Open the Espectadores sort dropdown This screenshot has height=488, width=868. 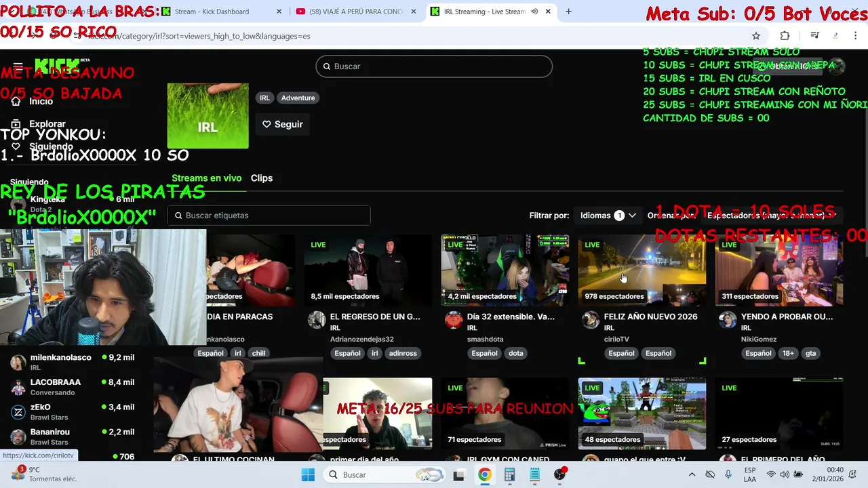click(x=772, y=216)
